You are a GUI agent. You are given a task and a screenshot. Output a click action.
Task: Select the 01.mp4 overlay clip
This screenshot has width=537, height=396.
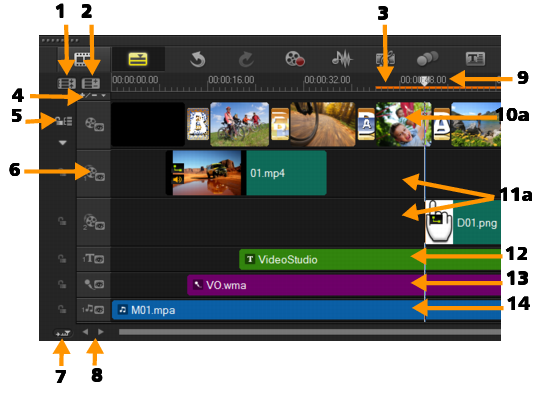246,173
